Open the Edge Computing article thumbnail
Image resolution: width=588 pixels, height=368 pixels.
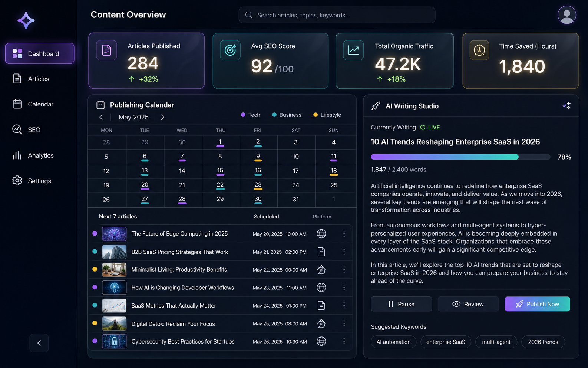[114, 234]
